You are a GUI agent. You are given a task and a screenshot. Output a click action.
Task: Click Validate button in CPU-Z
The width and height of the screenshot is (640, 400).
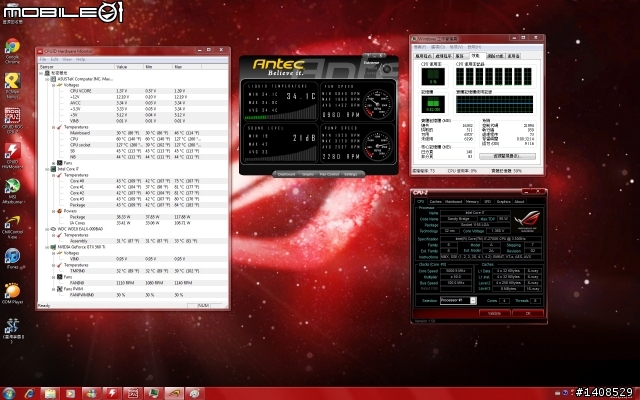tap(494, 313)
